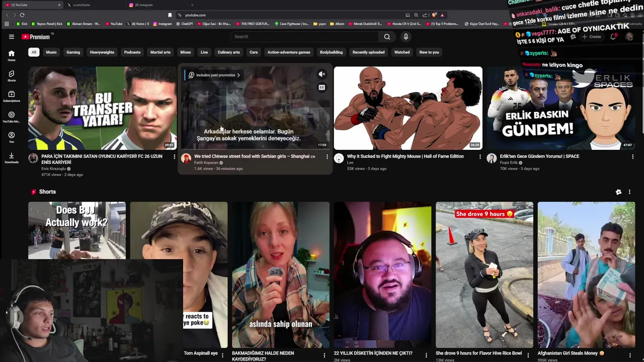Open options for the Afghanistan Girl short
The image size is (644, 362).
click(630, 355)
